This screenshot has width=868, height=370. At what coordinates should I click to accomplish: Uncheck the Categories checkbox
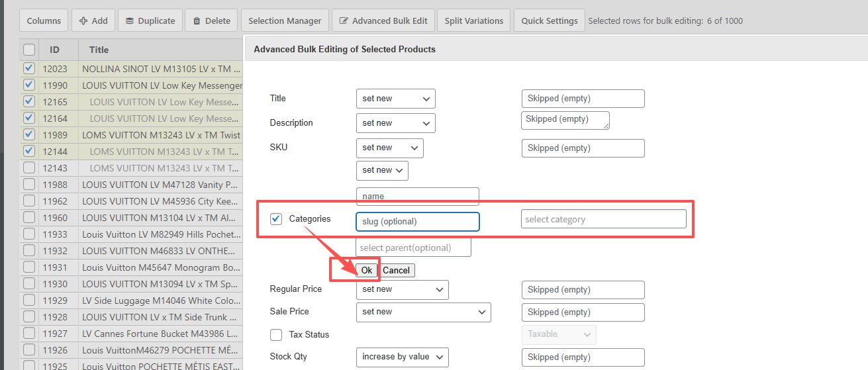pyautogui.click(x=277, y=219)
